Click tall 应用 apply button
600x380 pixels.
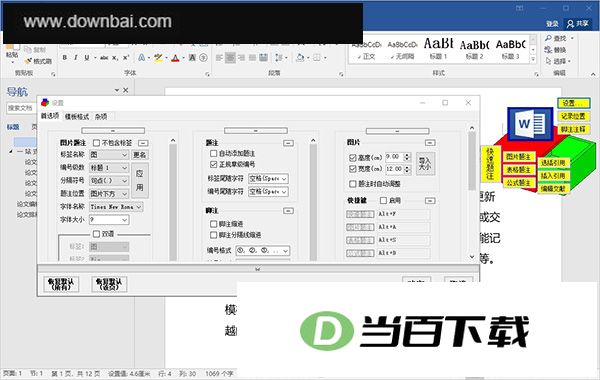pyautogui.click(x=140, y=180)
